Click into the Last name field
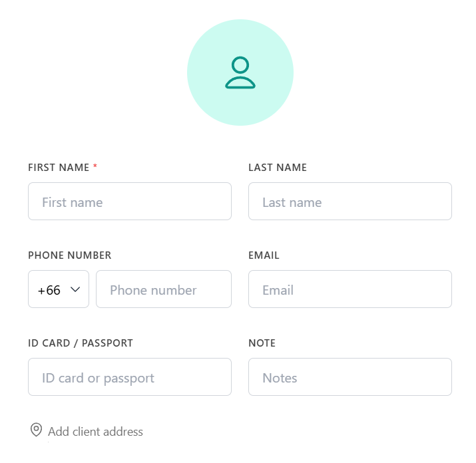The width and height of the screenshot is (476, 463). pos(350,202)
